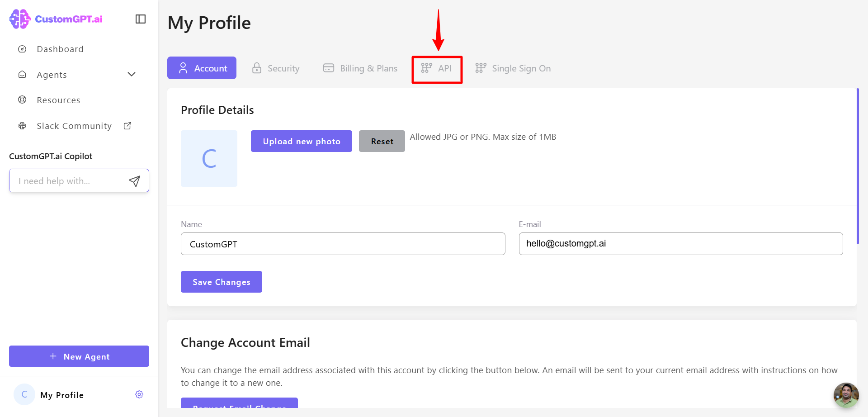Click the Request Email Change button
868x417 pixels.
239,403
